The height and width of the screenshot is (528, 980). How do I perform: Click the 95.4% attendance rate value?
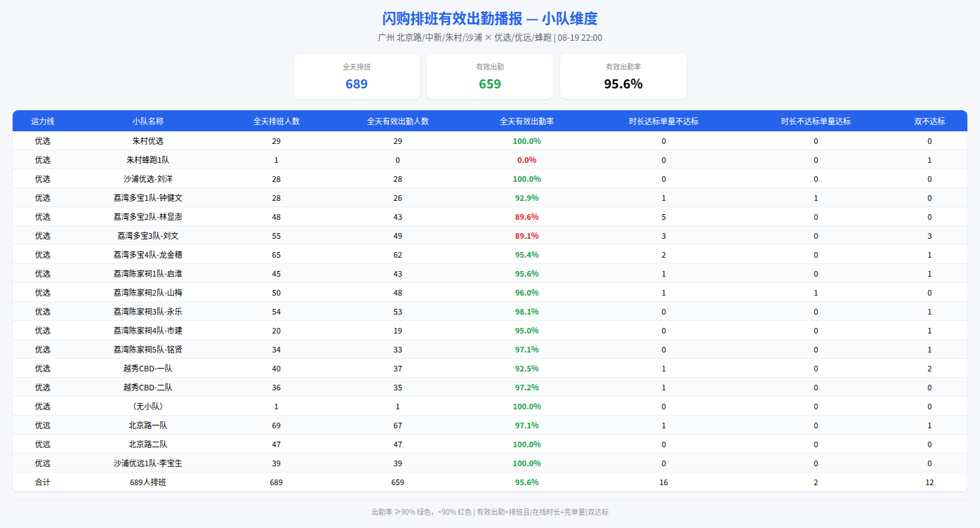tap(527, 255)
